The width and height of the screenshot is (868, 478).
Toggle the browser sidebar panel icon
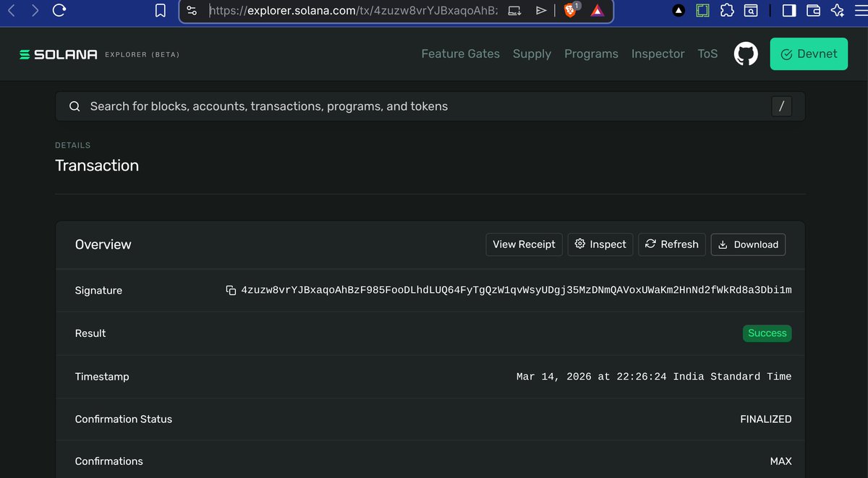(x=789, y=11)
